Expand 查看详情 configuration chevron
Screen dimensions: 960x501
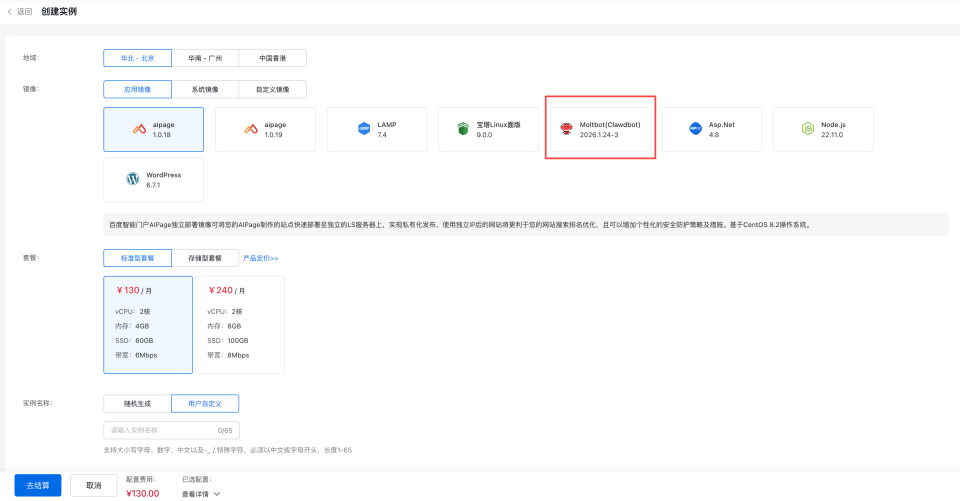pyautogui.click(x=217, y=494)
